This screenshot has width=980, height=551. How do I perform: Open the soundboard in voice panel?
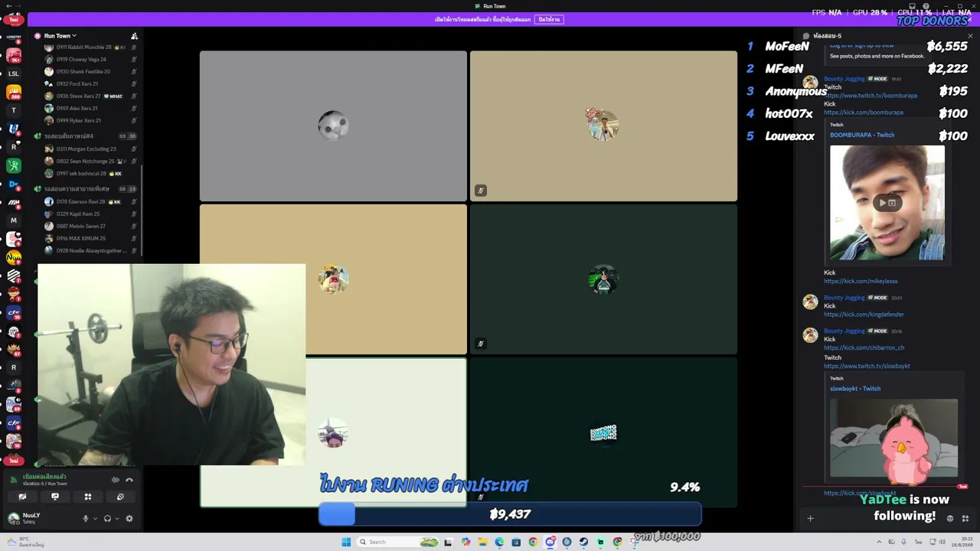click(121, 497)
